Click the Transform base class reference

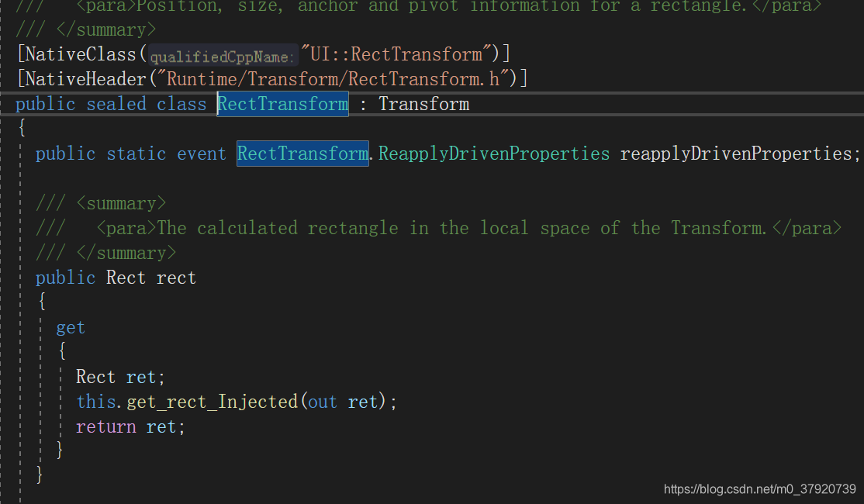(423, 103)
